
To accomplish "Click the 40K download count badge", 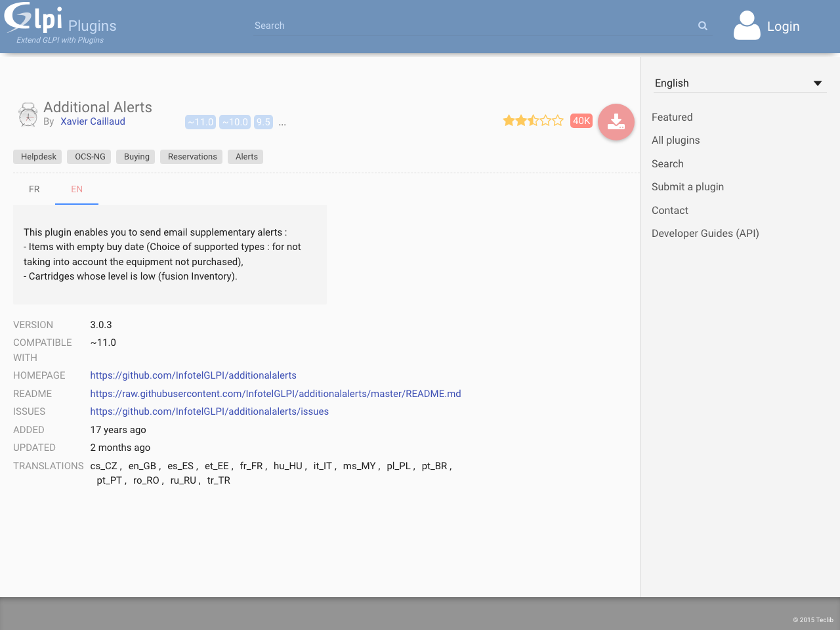I will (581, 121).
